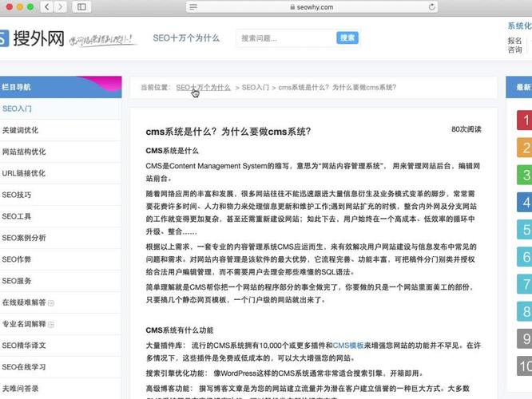This screenshot has height=399, width=532.
Task: Focus the 搜索问题 search box
Action: 286,38
